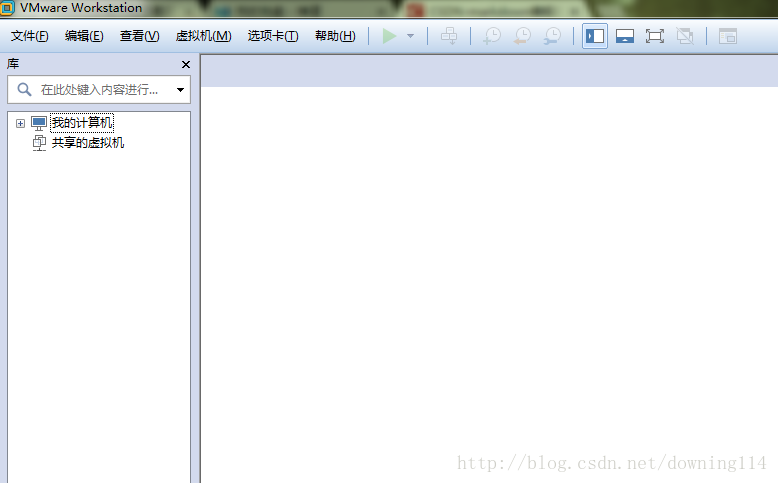The width and height of the screenshot is (778, 483).
Task: Toggle the thumbnail bar view icon
Action: click(625, 36)
